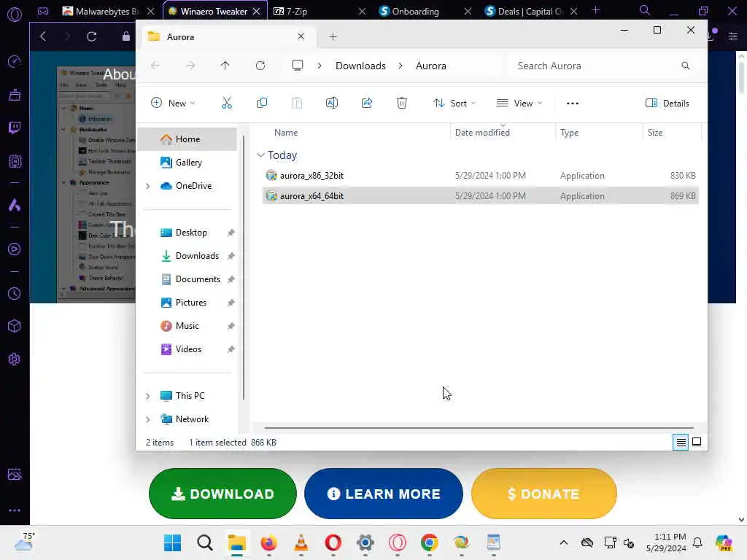This screenshot has height=560, width=747.
Task: Click the Share icon in Explorer toolbar
Action: [367, 103]
